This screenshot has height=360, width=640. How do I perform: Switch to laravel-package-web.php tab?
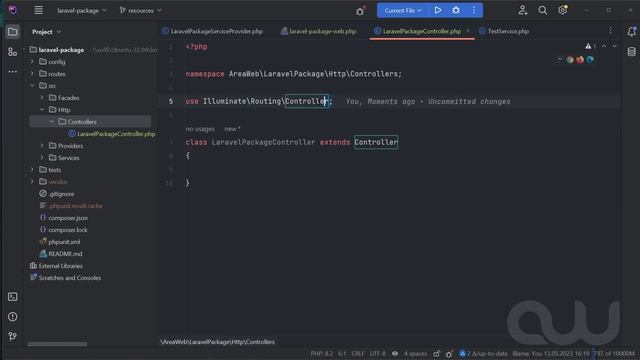pos(318,31)
